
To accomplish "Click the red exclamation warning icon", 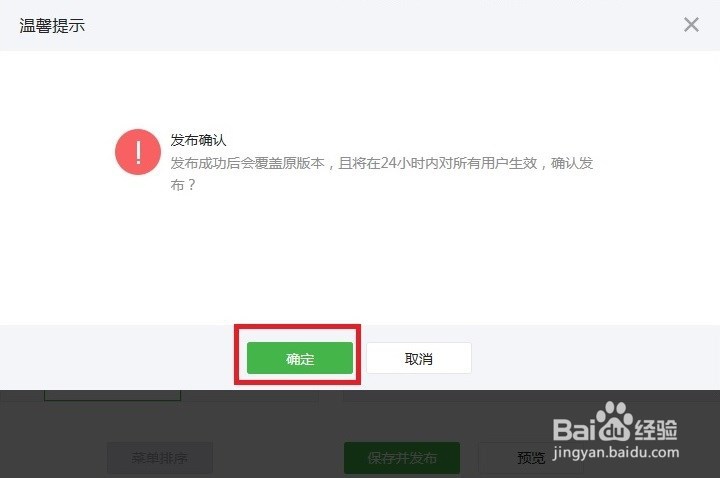I will (x=138, y=152).
